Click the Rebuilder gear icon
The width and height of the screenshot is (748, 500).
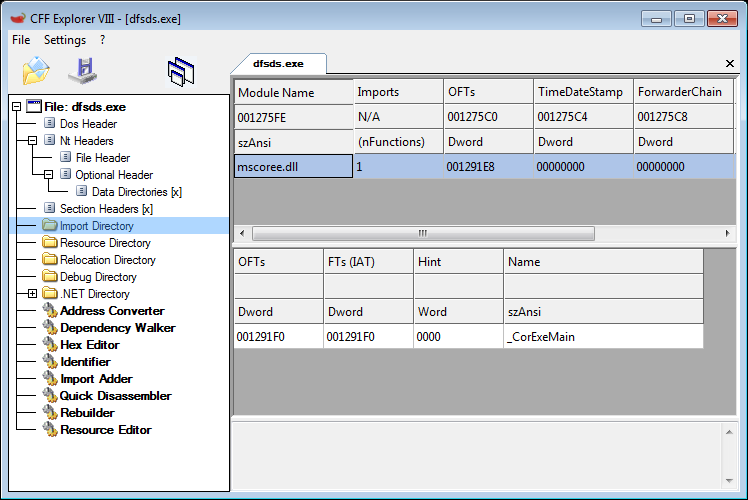[50, 413]
